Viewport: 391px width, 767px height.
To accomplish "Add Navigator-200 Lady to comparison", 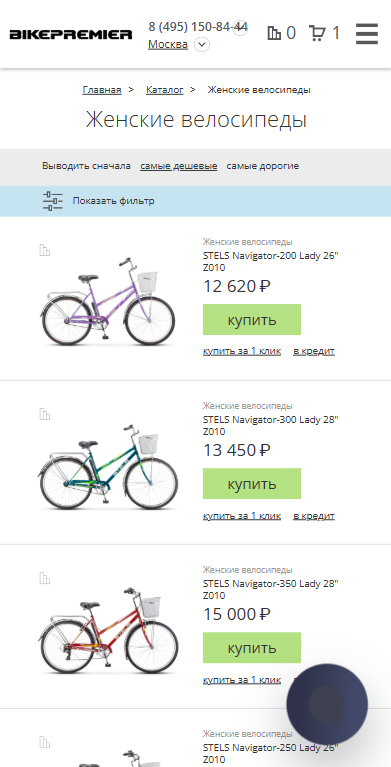I will (x=45, y=250).
